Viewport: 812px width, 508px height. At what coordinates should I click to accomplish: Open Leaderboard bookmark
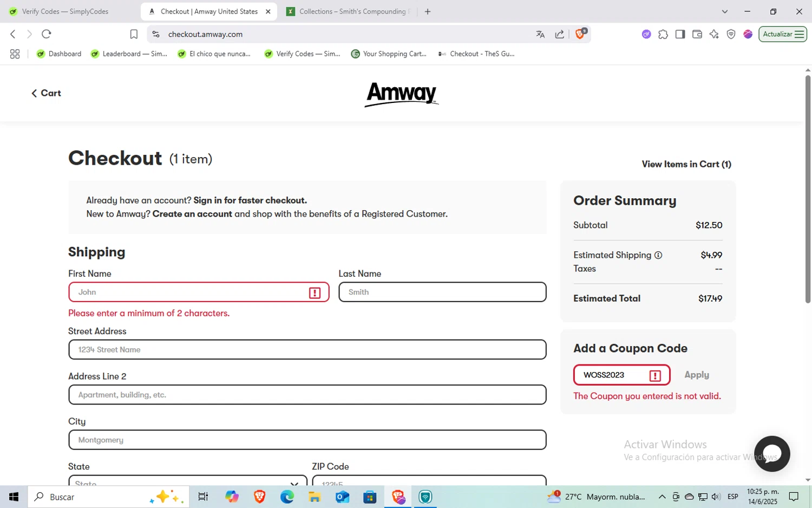129,54
